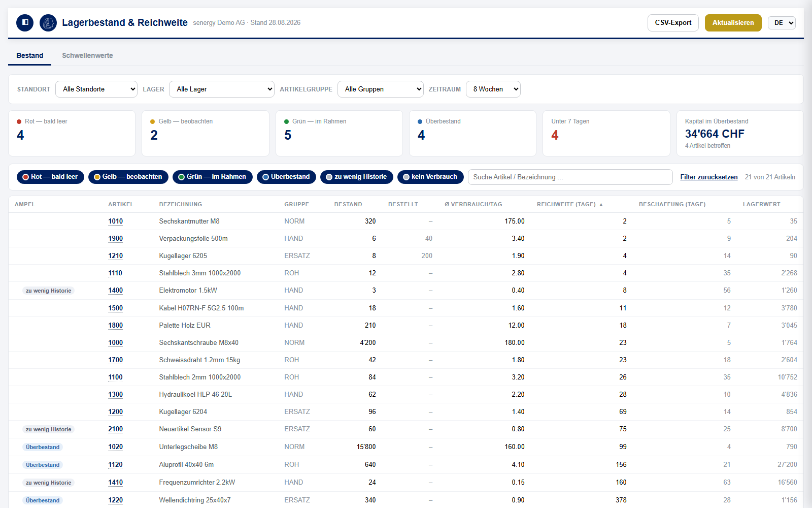Export the table via CSV-Export
812x508 pixels.
(673, 23)
